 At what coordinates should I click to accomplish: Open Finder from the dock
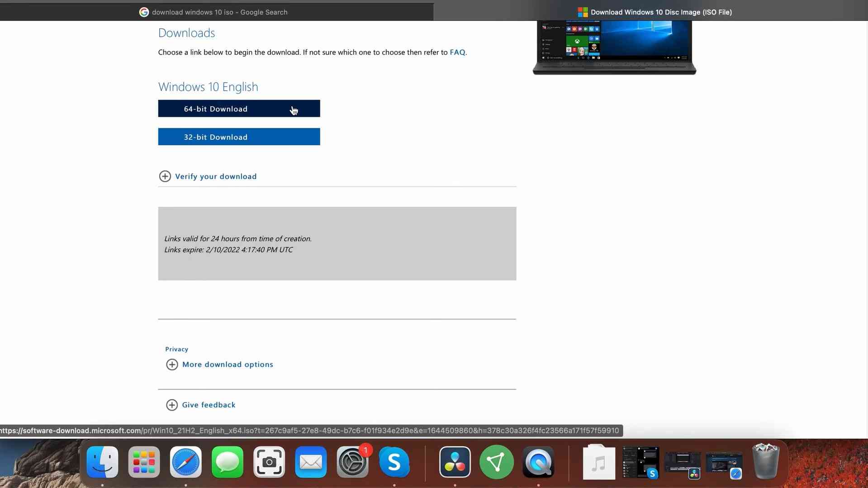click(x=103, y=462)
